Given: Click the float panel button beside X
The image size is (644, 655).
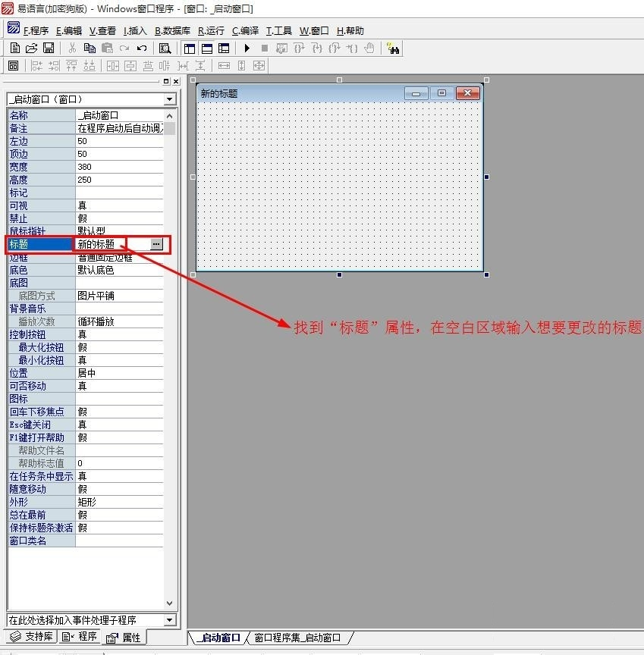Looking at the screenshot, I should point(166,81).
